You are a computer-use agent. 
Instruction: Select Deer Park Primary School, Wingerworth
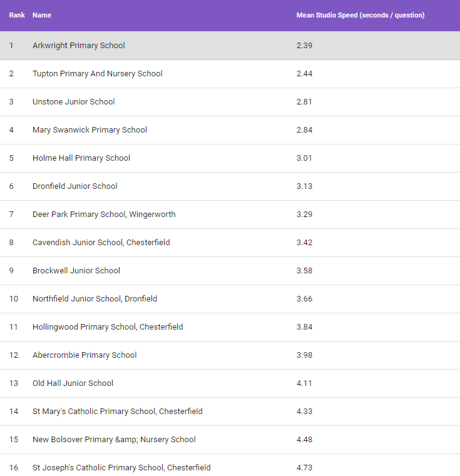click(105, 215)
